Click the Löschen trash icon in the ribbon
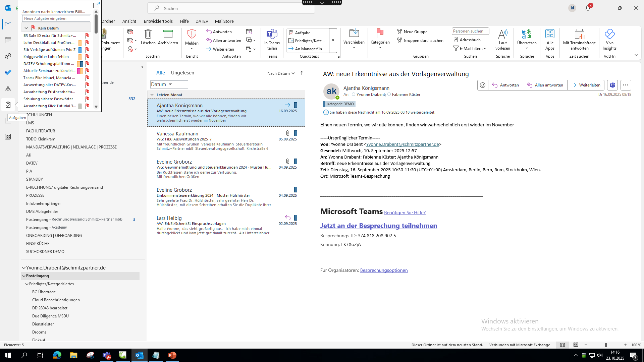This screenshot has height=362, width=644. click(148, 37)
